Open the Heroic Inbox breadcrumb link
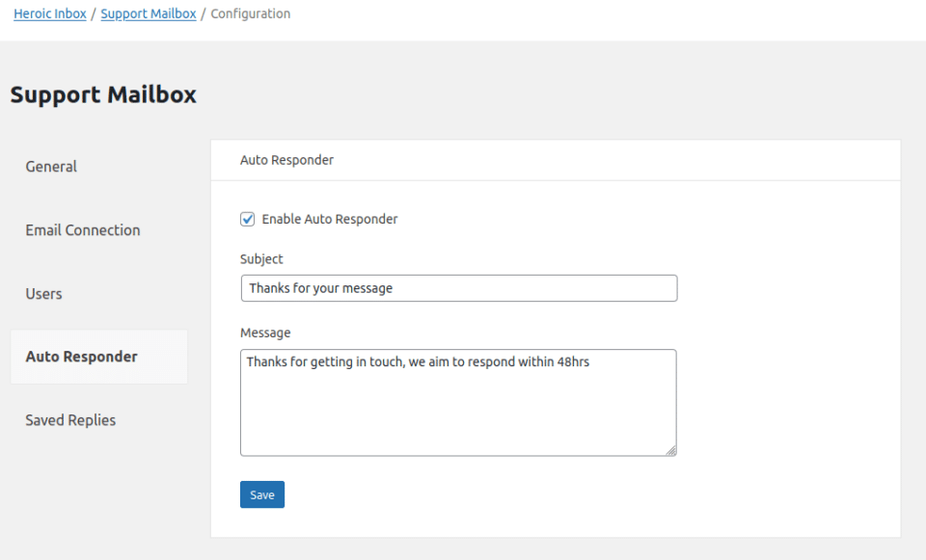This screenshot has width=926, height=560. pyautogui.click(x=50, y=13)
